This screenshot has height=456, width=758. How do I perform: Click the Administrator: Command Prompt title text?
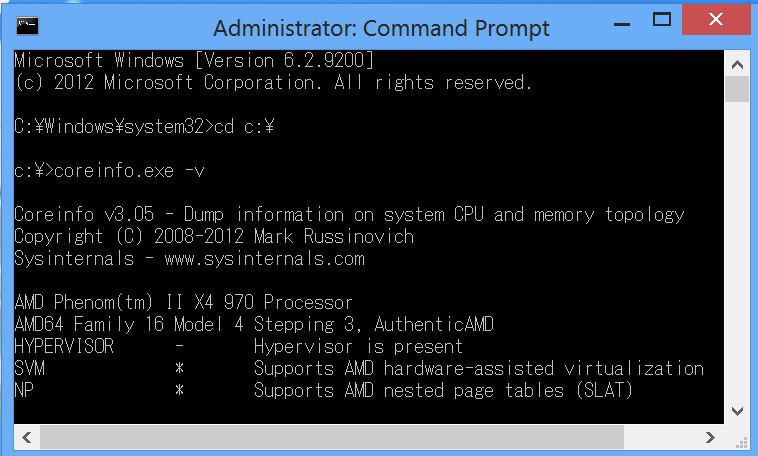point(381,29)
